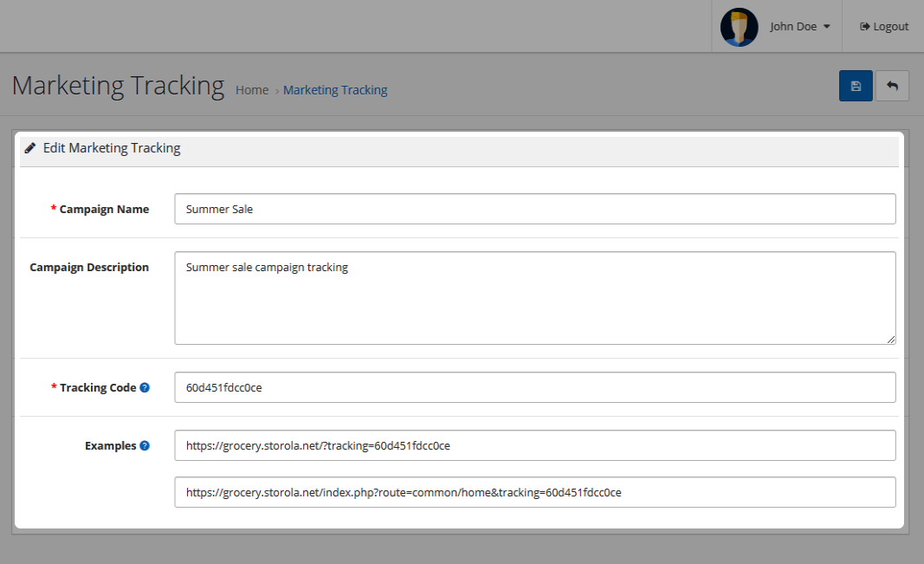This screenshot has height=564, width=924.
Task: Open the John Doe user dropdown menu
Action: [793, 27]
